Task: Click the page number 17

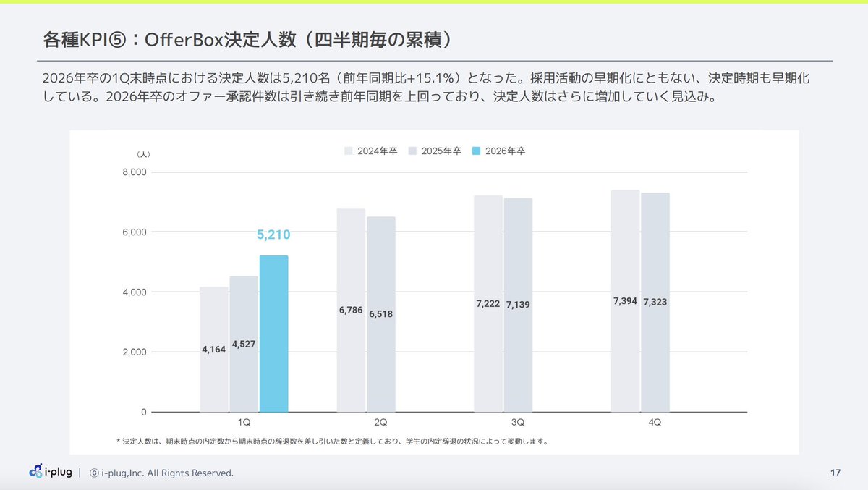Action: click(835, 473)
